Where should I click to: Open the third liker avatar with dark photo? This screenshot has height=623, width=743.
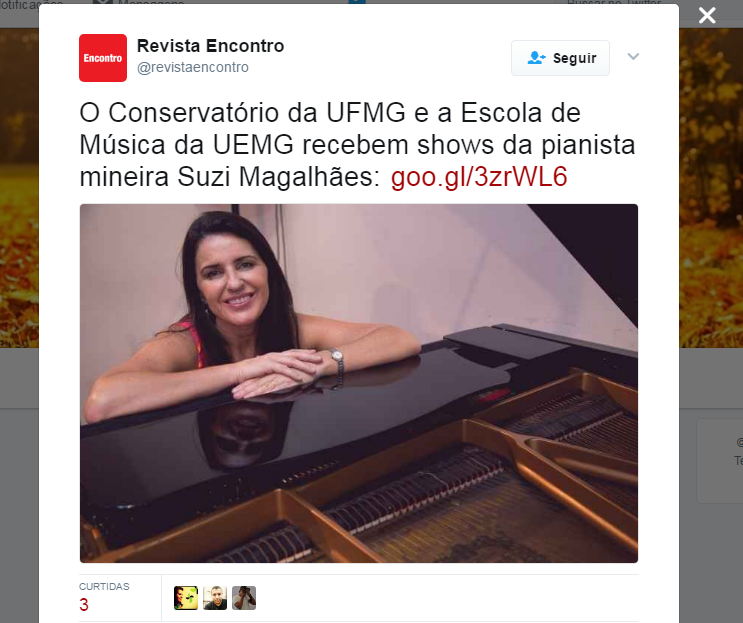[x=244, y=598]
